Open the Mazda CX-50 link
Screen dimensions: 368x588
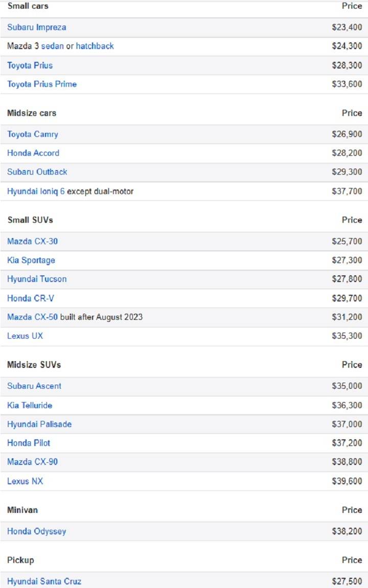pos(32,317)
